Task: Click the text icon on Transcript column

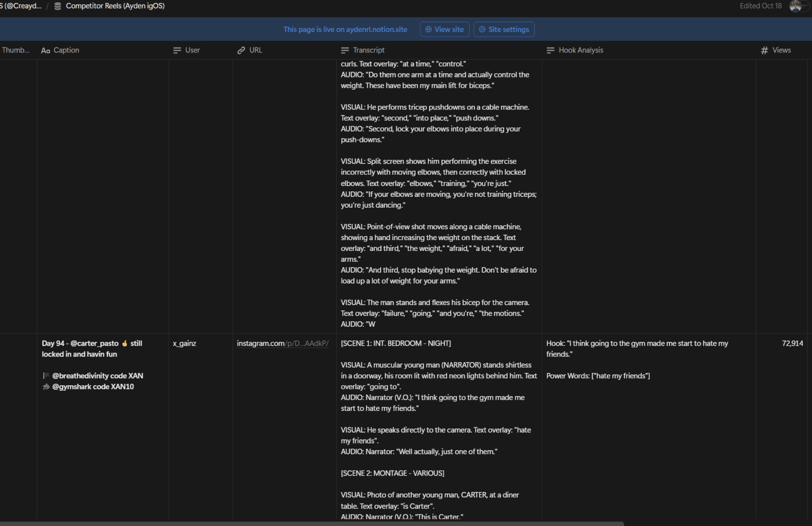Action: pyautogui.click(x=344, y=50)
